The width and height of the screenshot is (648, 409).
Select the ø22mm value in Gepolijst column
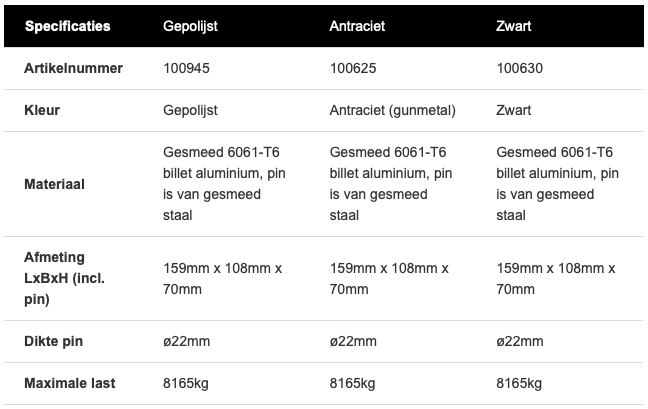[186, 342]
